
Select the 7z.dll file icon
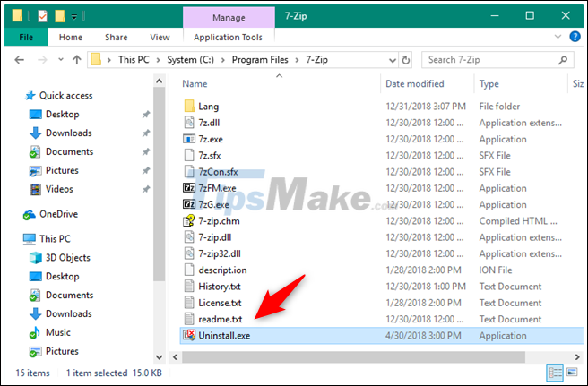point(189,123)
